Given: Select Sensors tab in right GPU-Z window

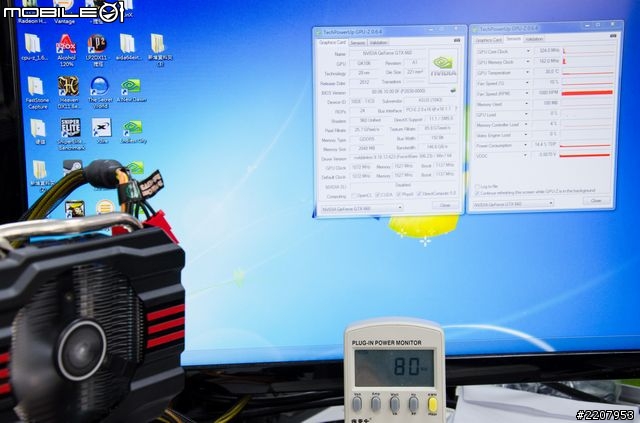Looking at the screenshot, I should pyautogui.click(x=513, y=39).
